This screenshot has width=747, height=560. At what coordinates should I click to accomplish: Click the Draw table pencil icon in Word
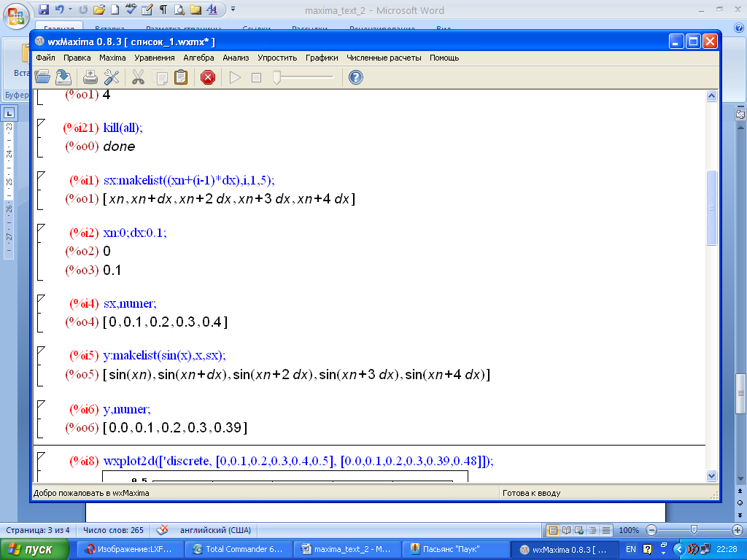(147, 9)
